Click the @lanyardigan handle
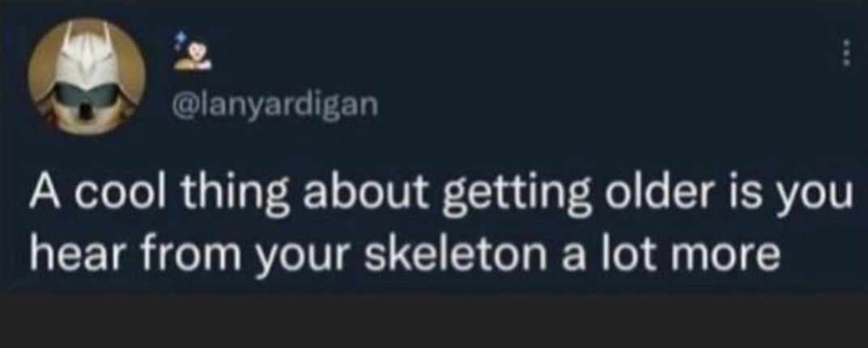 point(276,104)
